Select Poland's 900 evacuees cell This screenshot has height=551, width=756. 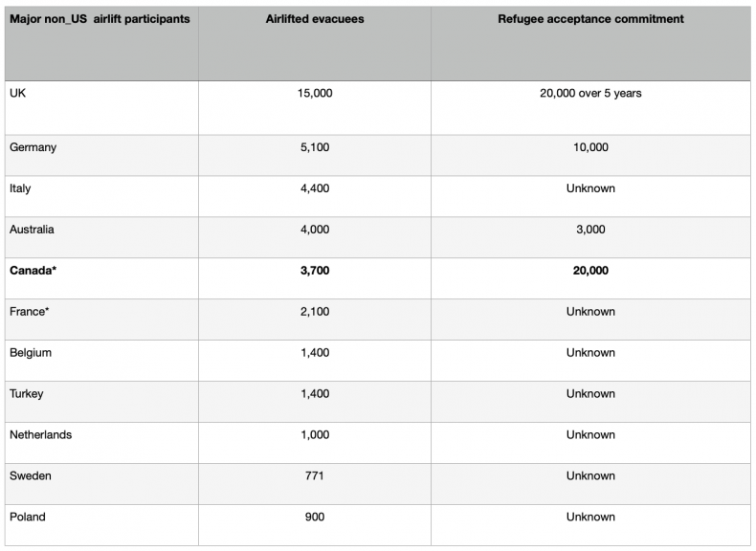pos(315,518)
